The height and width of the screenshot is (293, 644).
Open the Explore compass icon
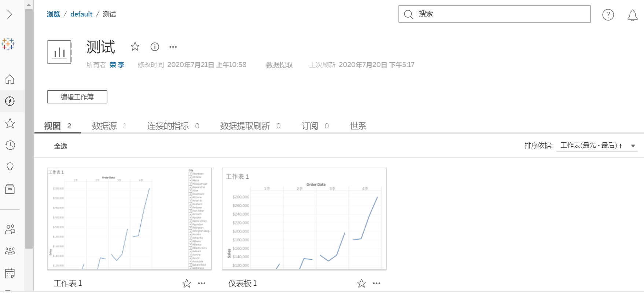(x=10, y=101)
